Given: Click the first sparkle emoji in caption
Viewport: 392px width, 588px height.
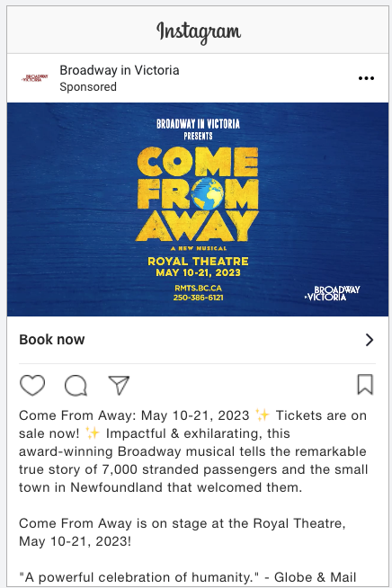Looking at the screenshot, I should [x=263, y=415].
